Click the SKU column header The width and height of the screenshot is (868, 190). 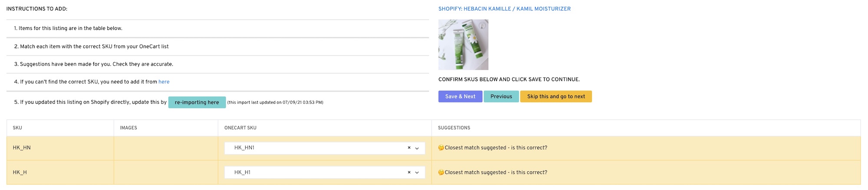coord(17,128)
